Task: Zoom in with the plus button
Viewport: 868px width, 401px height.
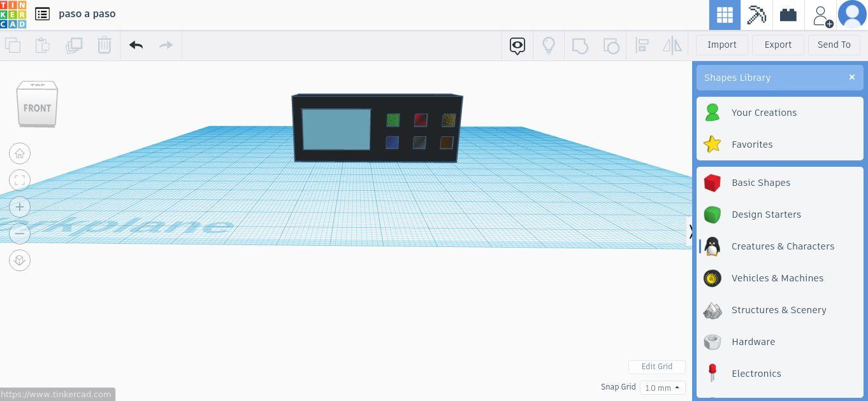Action: (x=20, y=207)
